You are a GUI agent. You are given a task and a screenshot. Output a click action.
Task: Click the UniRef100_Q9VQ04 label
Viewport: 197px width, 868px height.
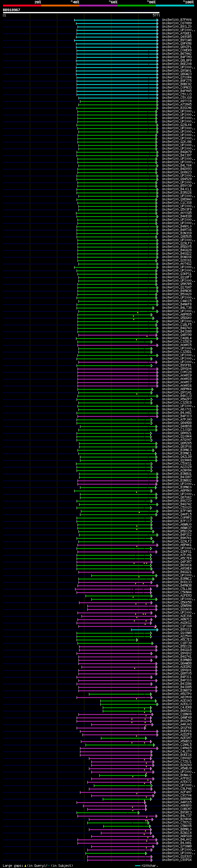point(177,369)
